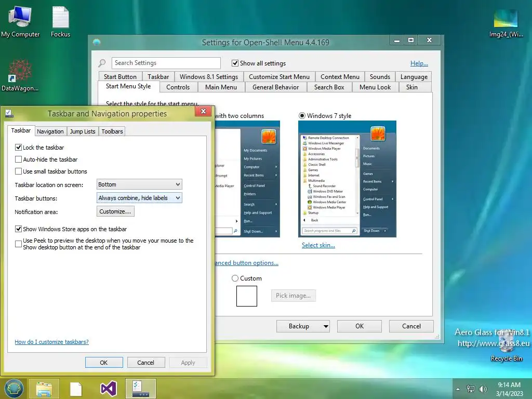Open the Taskbar tab in Open-Shell settings
532x399 pixels.
click(158, 77)
